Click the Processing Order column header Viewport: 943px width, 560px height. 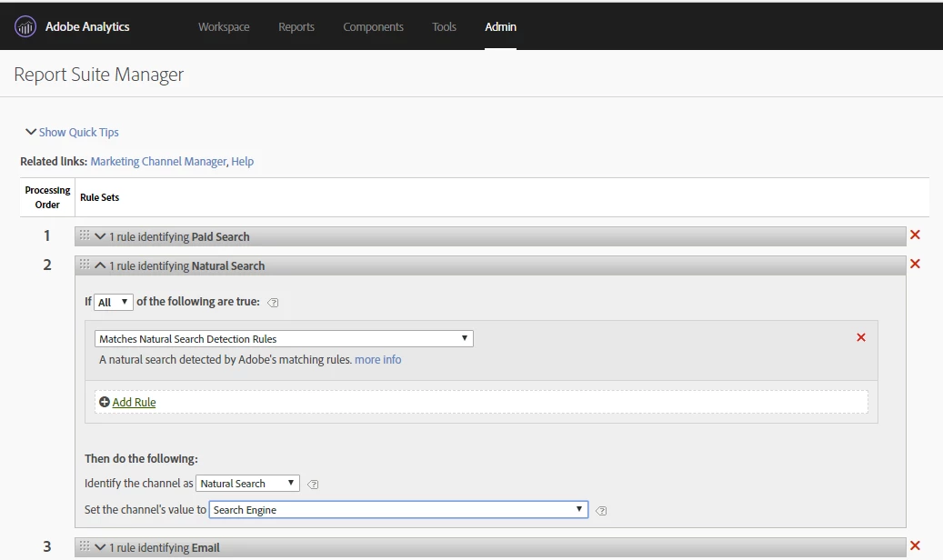coord(47,197)
